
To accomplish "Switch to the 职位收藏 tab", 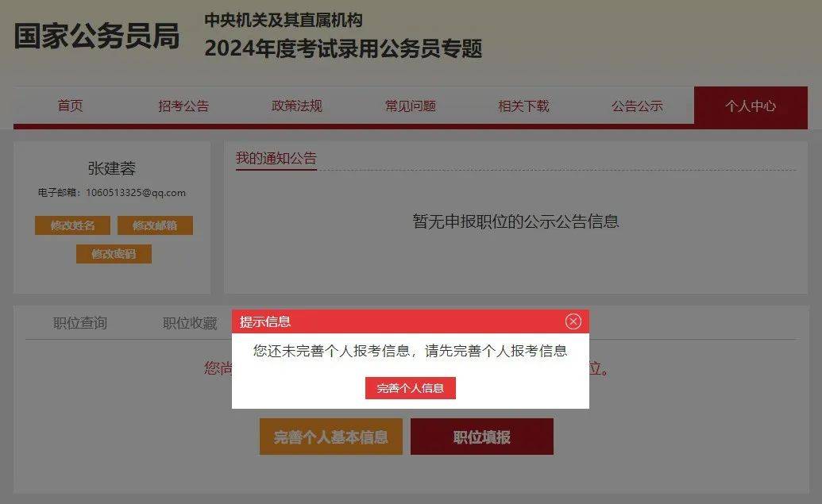I will pos(190,323).
